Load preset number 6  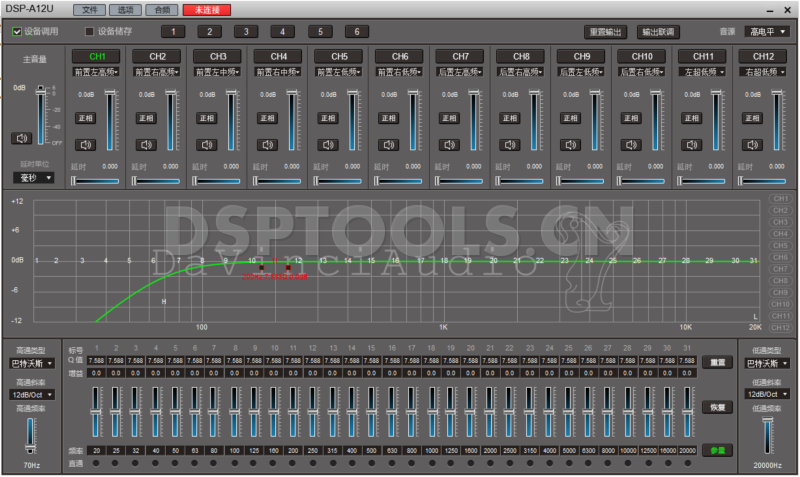click(357, 32)
